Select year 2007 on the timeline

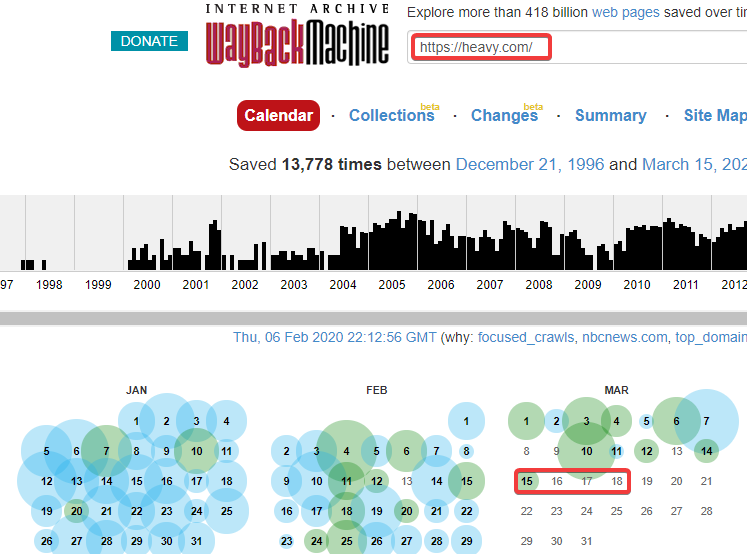pos(490,285)
